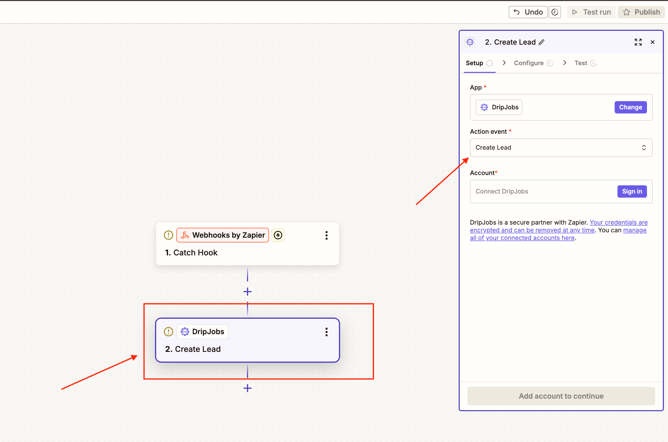This screenshot has width=668, height=442.
Task: Click the DripJobs app badge on step 2
Action: tap(202, 332)
